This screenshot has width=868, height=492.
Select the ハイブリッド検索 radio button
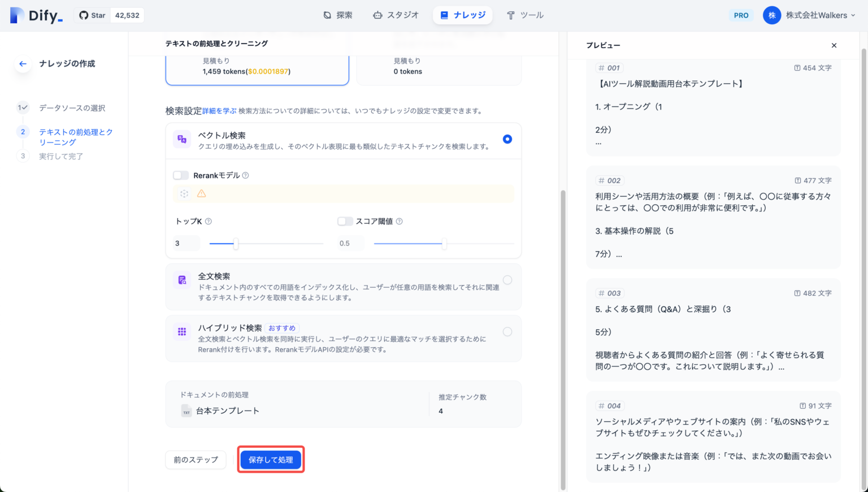coord(507,331)
